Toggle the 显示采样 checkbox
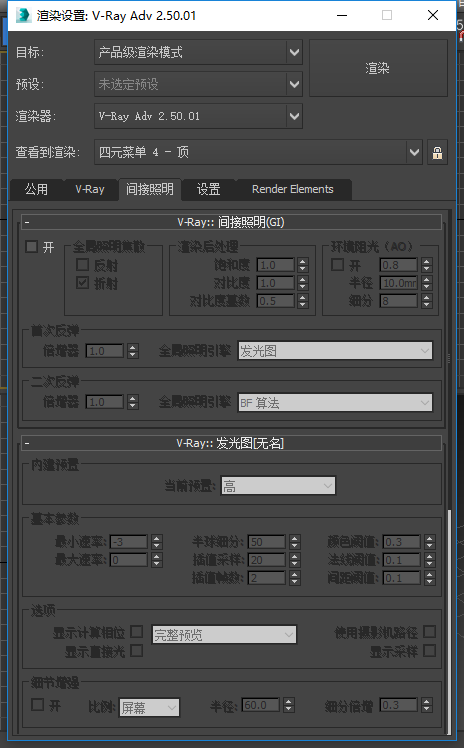This screenshot has height=748, width=464. pyautogui.click(x=429, y=650)
